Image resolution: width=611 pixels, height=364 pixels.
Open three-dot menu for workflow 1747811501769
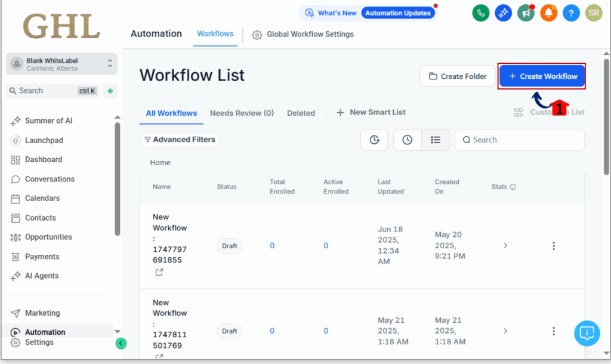coord(553,331)
